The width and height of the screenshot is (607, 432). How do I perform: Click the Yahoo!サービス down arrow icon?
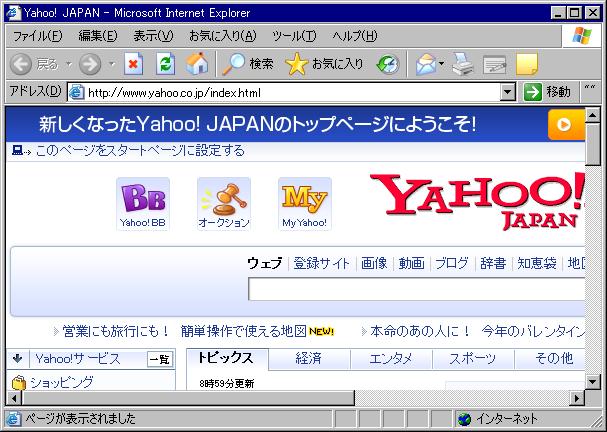coord(17,359)
